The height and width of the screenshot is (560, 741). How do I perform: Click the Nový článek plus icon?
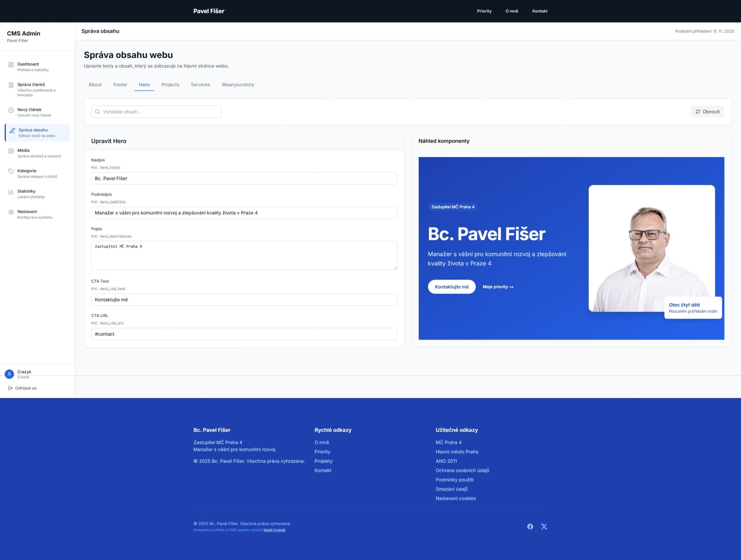[x=11, y=110]
